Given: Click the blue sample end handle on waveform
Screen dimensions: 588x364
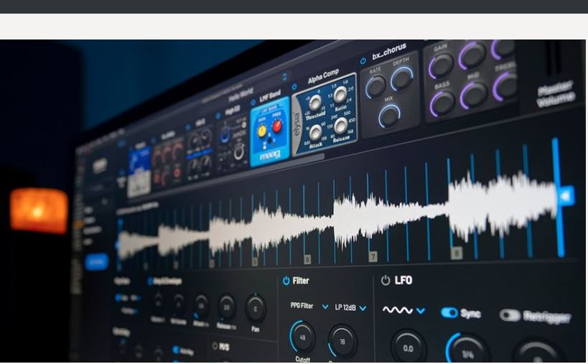Looking at the screenshot, I should click(x=566, y=196).
